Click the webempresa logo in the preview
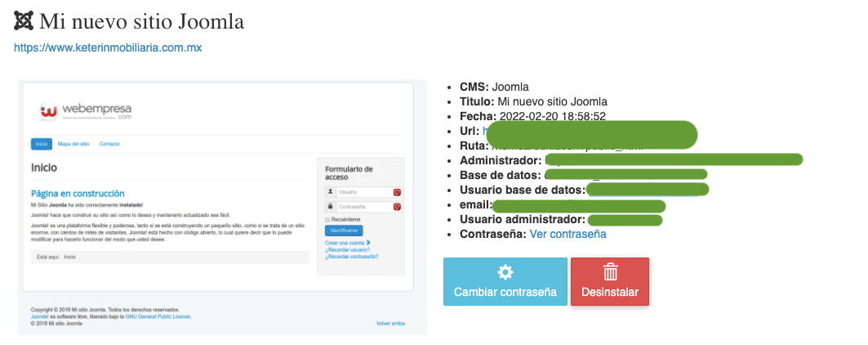Screen dimensions: 868x345 (86, 110)
